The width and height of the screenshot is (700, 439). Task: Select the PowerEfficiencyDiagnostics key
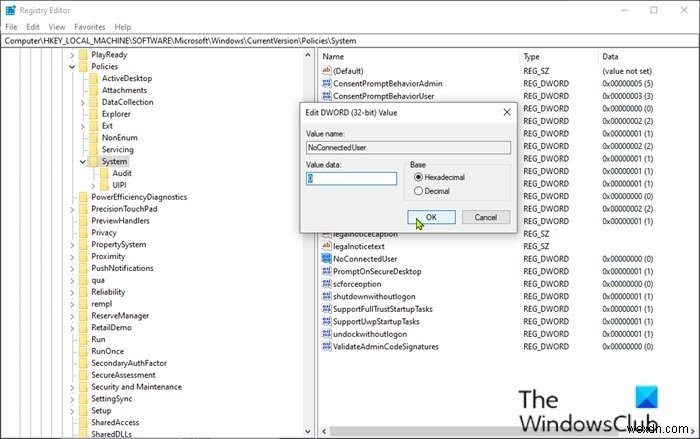139,197
